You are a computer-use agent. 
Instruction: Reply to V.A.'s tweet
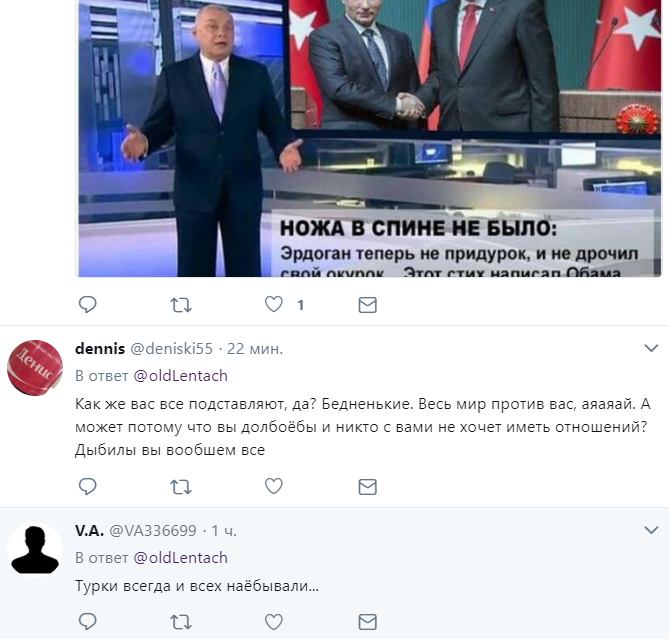tap(88, 622)
